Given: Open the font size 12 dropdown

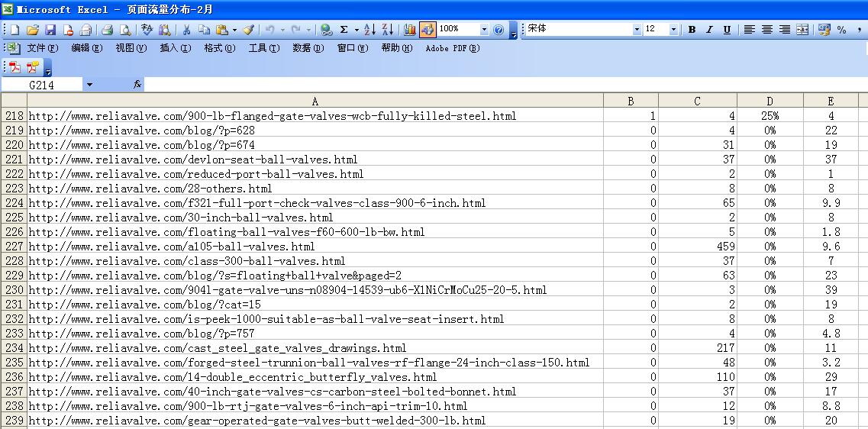Looking at the screenshot, I should [673, 30].
